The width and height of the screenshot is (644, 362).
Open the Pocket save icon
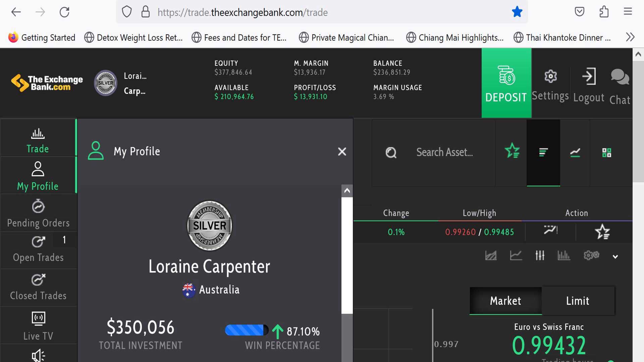coord(579,12)
